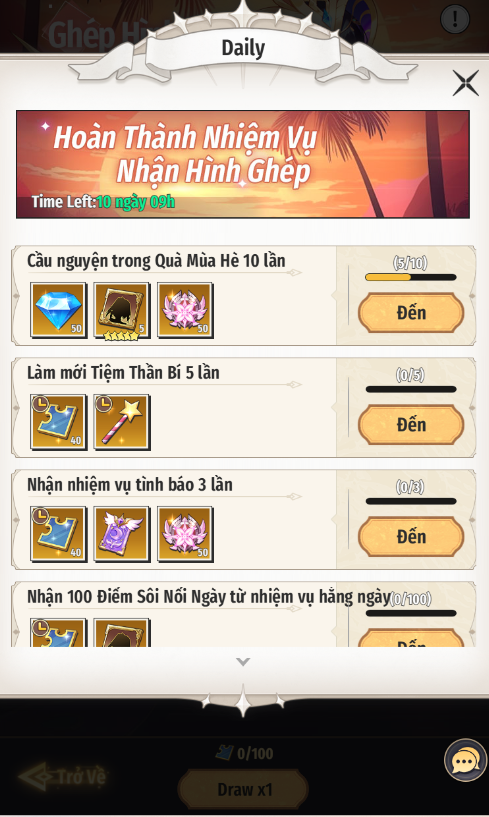Close the Daily quest panel
The image size is (489, 817).
(x=466, y=83)
